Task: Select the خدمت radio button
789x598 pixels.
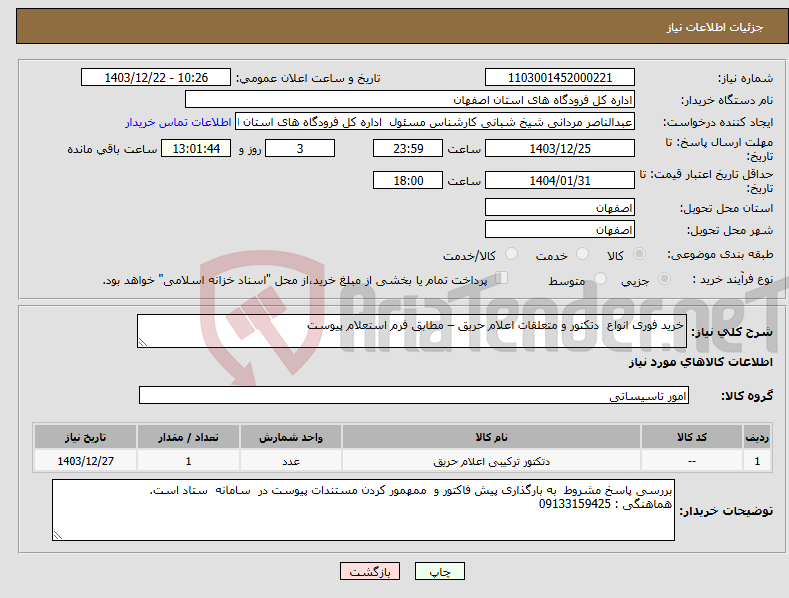Action: point(582,254)
